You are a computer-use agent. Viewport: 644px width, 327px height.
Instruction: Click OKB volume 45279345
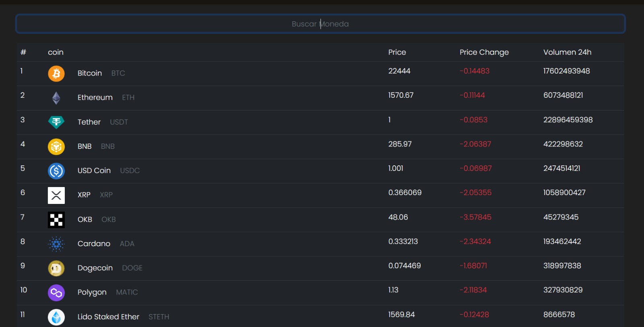tap(561, 217)
